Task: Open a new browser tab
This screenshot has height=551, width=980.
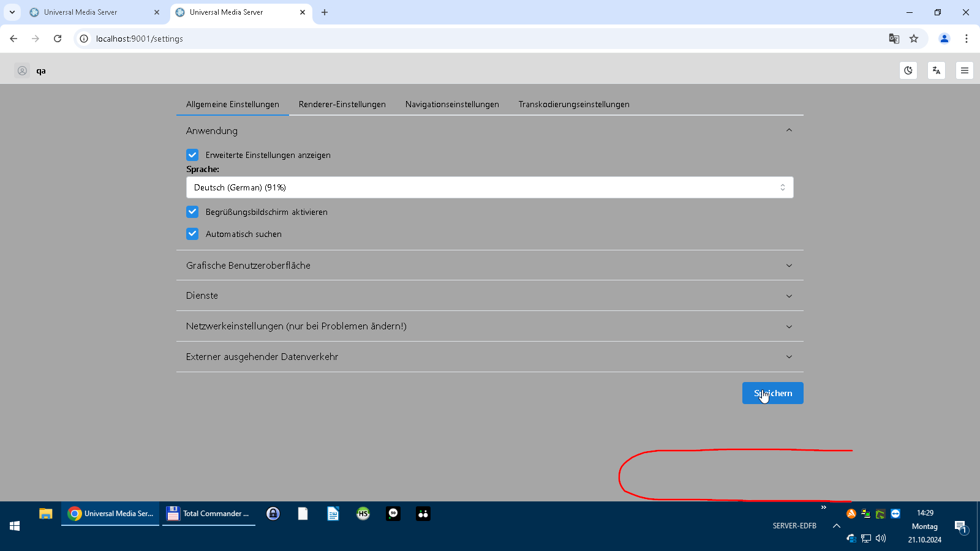Action: pos(325,12)
